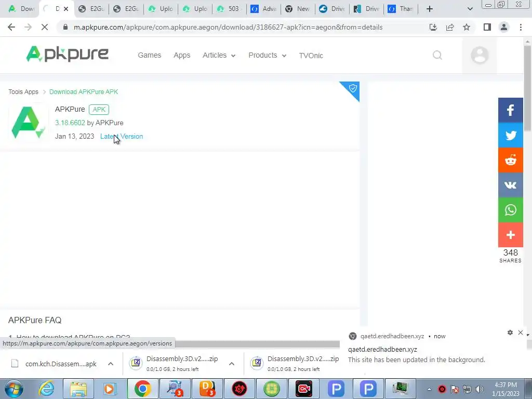
Task: Share on Reddit
Action: tap(511, 160)
